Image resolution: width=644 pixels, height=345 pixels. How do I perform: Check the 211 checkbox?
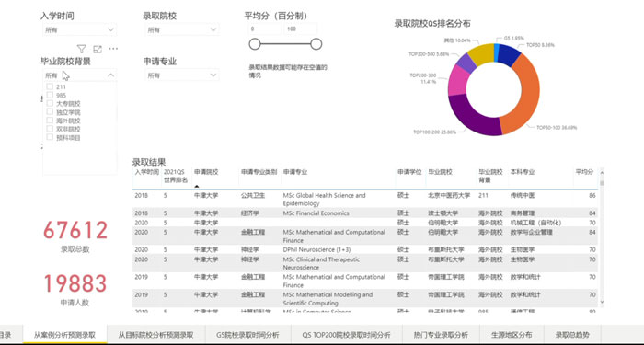point(50,86)
